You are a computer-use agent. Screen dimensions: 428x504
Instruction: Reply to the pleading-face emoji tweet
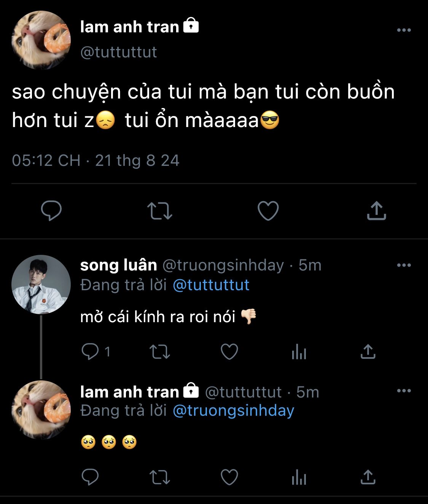(90, 477)
